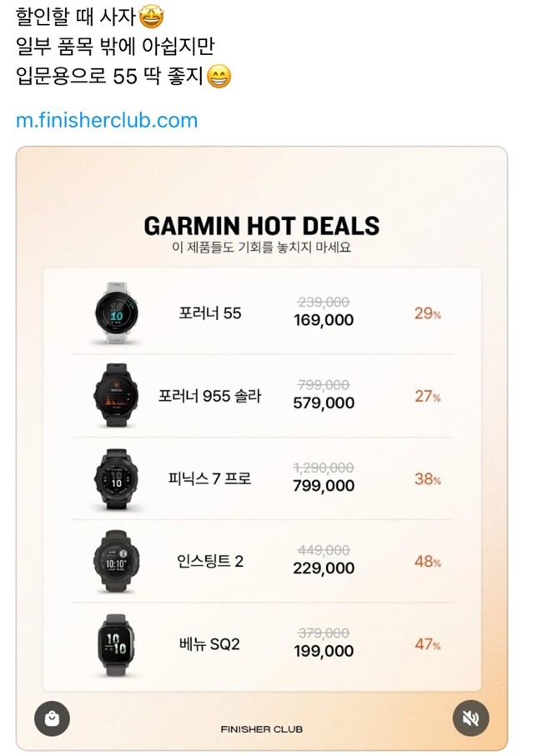Select the 포러너 955 솔라 product name
The width and height of the screenshot is (538, 756).
click(x=209, y=396)
